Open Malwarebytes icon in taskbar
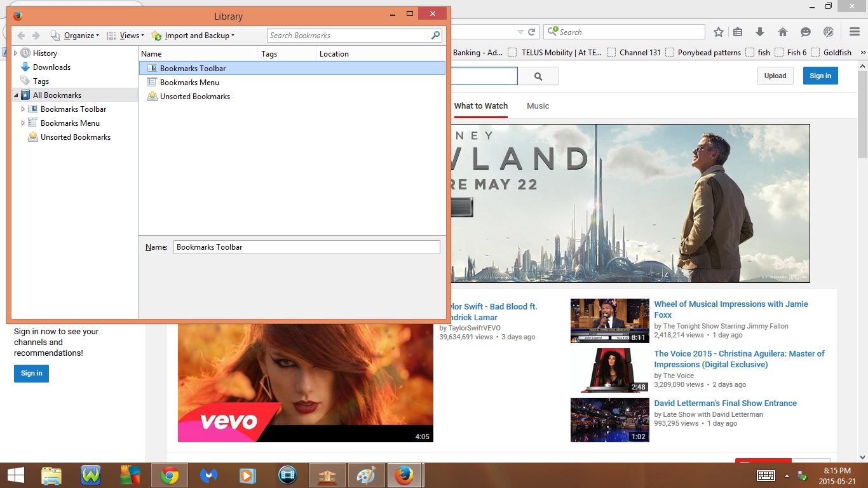The width and height of the screenshot is (868, 488). pyautogui.click(x=208, y=475)
